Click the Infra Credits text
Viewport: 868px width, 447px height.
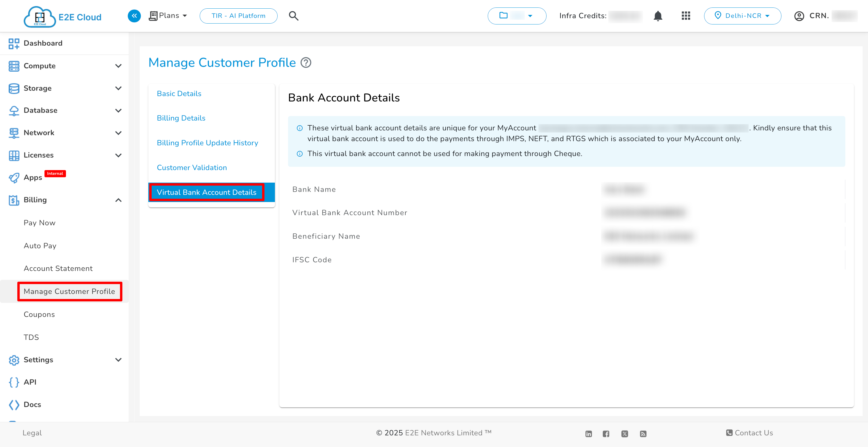click(583, 16)
